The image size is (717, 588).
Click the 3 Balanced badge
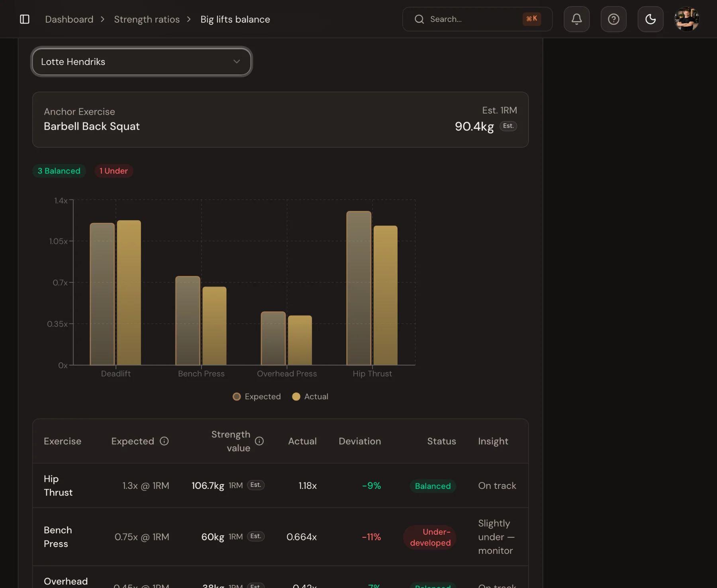click(x=59, y=171)
